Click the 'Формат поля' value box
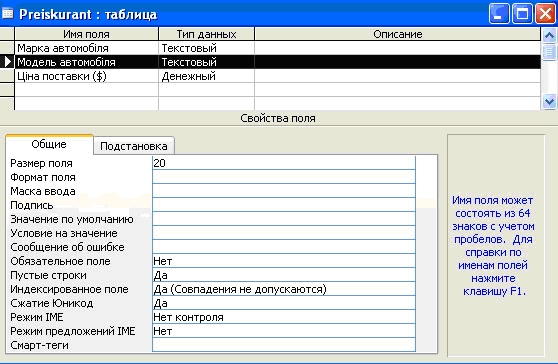Viewport: 558px width, 364px height. [x=284, y=177]
